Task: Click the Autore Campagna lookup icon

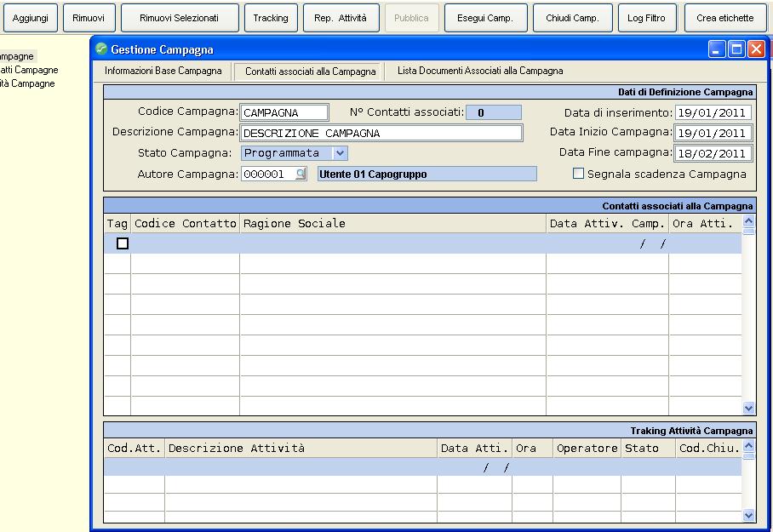Action: point(301,174)
